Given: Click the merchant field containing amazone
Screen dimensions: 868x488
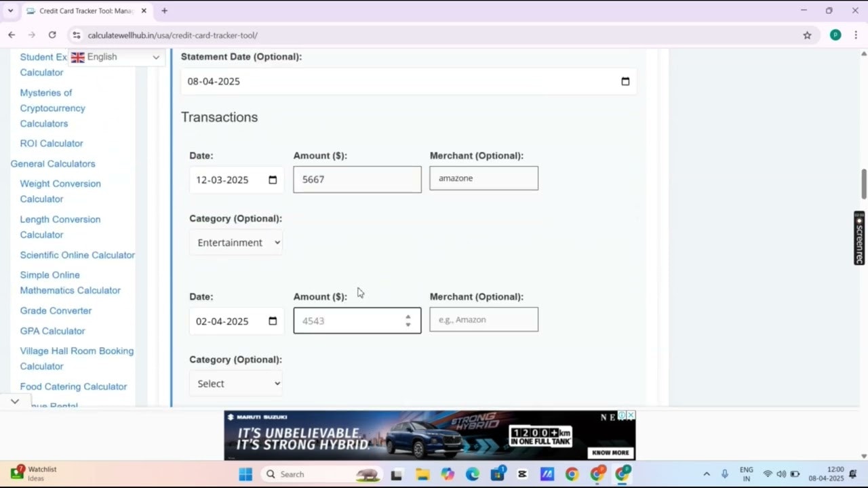Looking at the screenshot, I should point(484,178).
